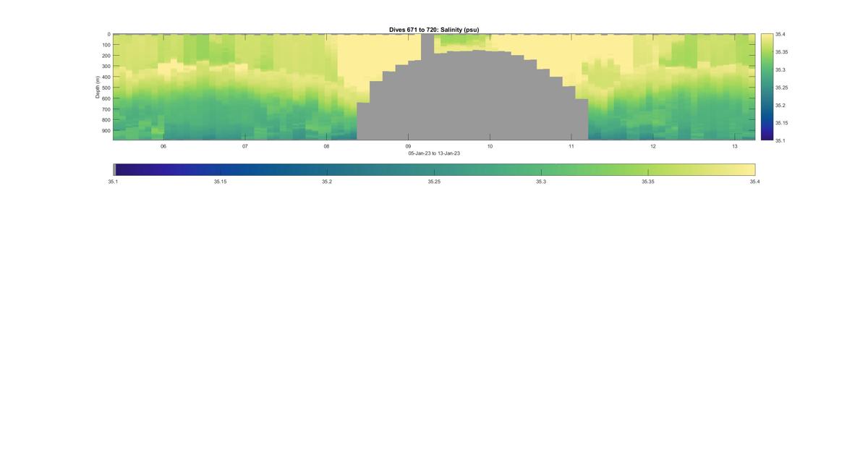Screen dimensions: 868x450
Task: Pick '35.25' under the horizontal colorbar
Action: [x=434, y=182]
